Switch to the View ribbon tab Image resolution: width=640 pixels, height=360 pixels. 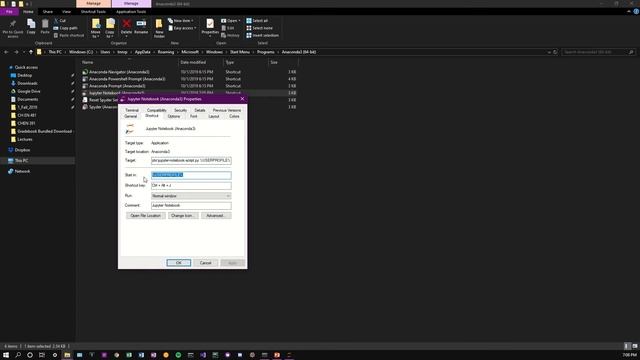(x=67, y=11)
